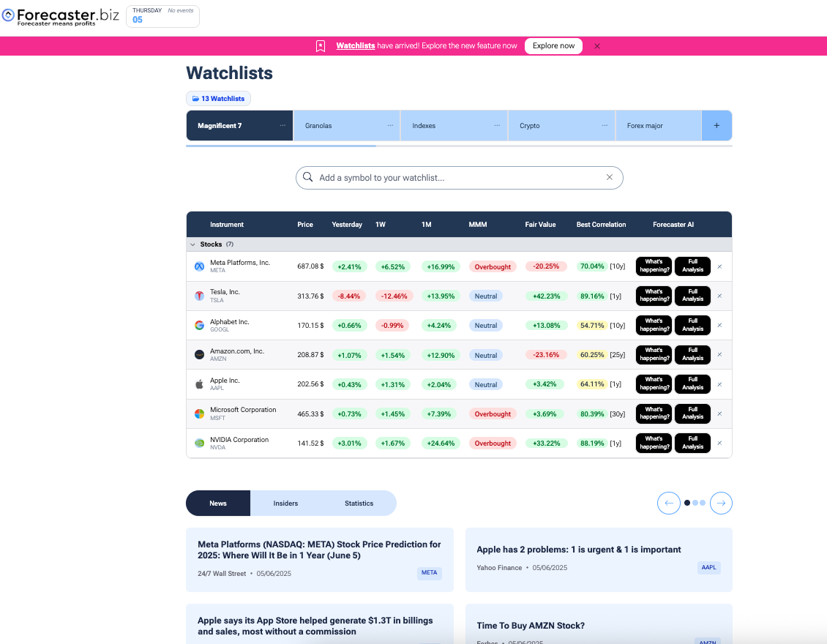This screenshot has width=827, height=644.
Task: Remove Alphabet Inc. row with X icon
Action: pos(719,325)
